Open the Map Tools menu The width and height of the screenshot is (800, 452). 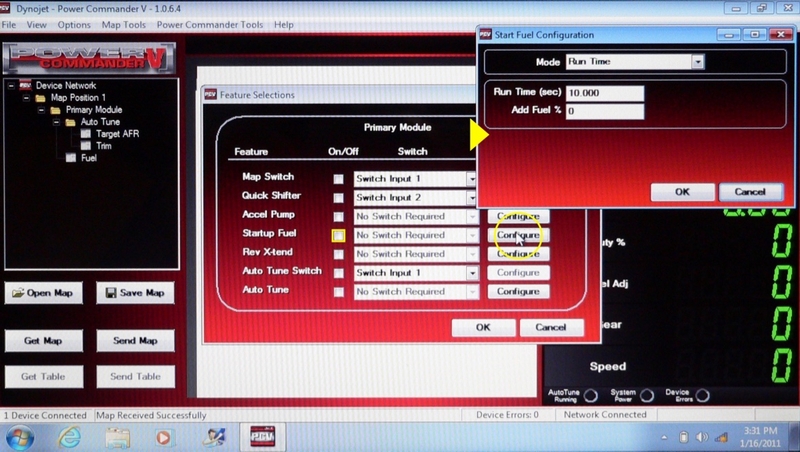[123, 24]
